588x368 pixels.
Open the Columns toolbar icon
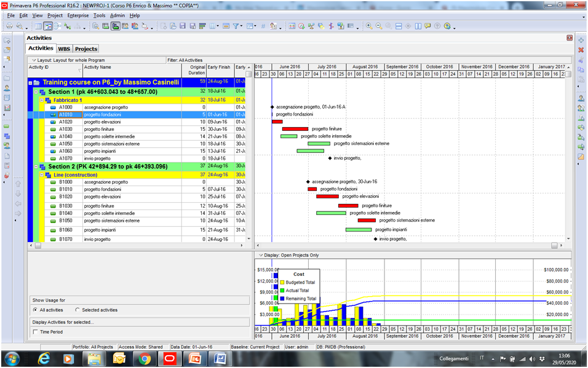point(213,26)
